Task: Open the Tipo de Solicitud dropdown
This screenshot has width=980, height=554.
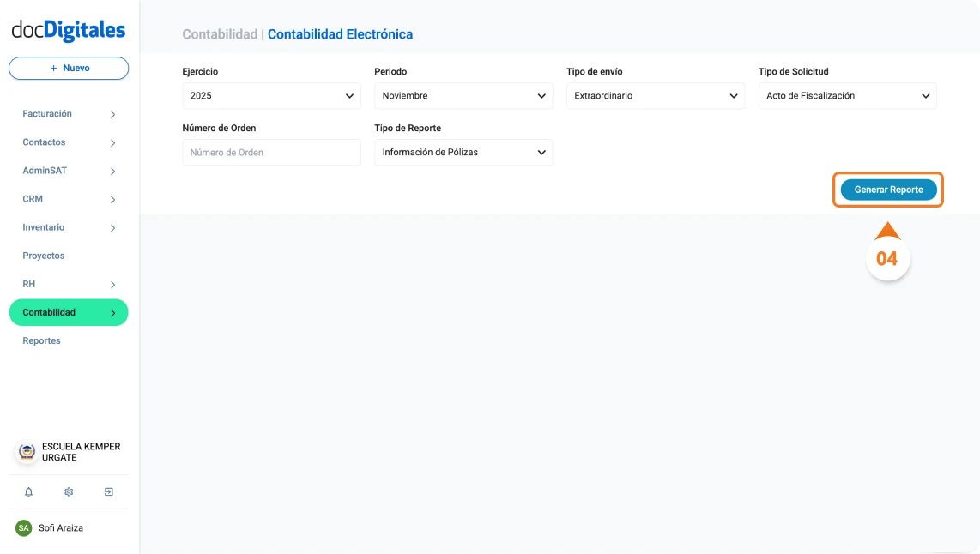Action: pos(847,95)
